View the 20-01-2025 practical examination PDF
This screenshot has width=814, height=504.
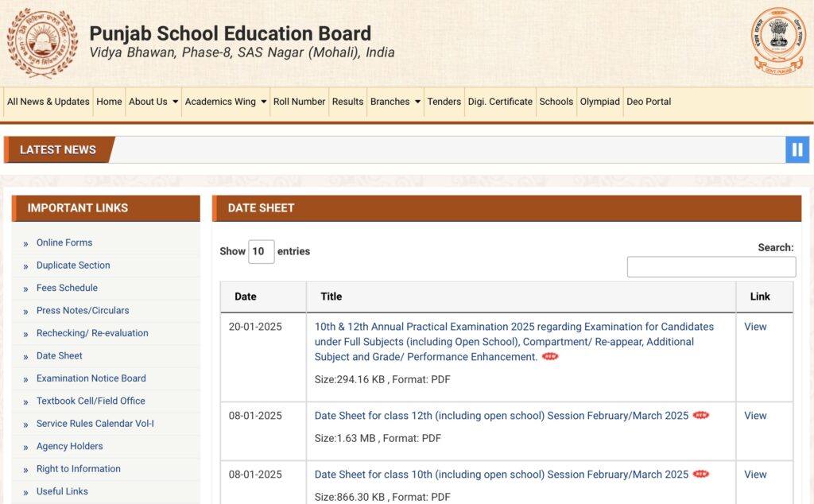(755, 327)
